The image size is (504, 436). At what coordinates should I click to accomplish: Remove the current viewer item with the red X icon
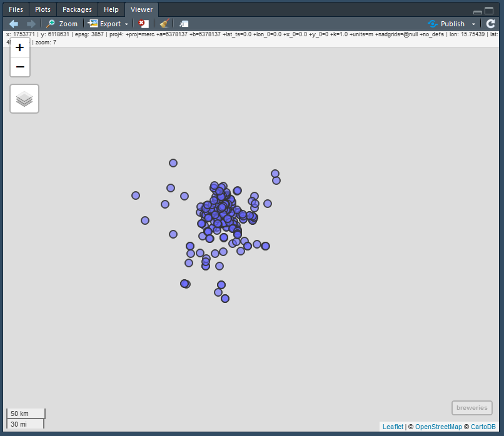(x=143, y=24)
